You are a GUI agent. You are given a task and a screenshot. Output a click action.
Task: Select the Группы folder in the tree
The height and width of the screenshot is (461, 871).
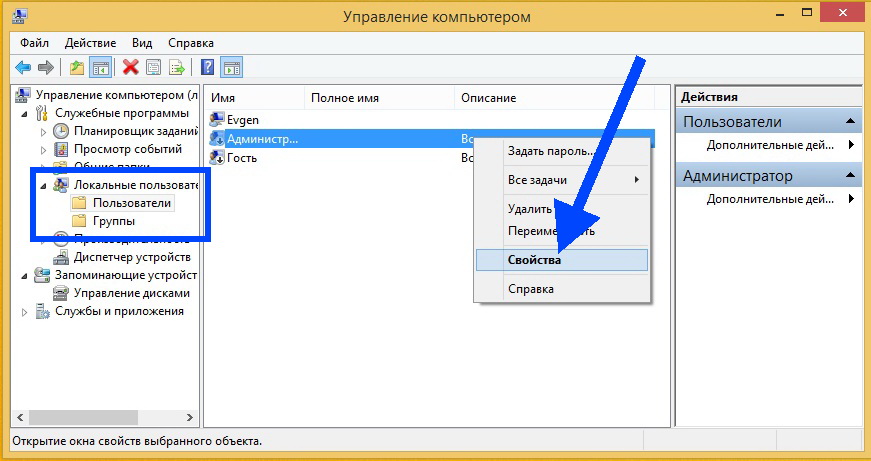(114, 221)
